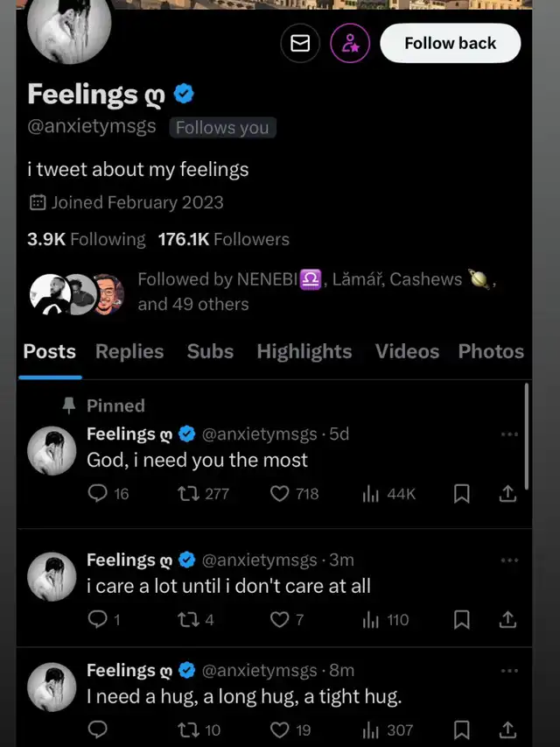Viewport: 560px width, 747px height.
Task: Click the Follow back button
Action: point(450,44)
